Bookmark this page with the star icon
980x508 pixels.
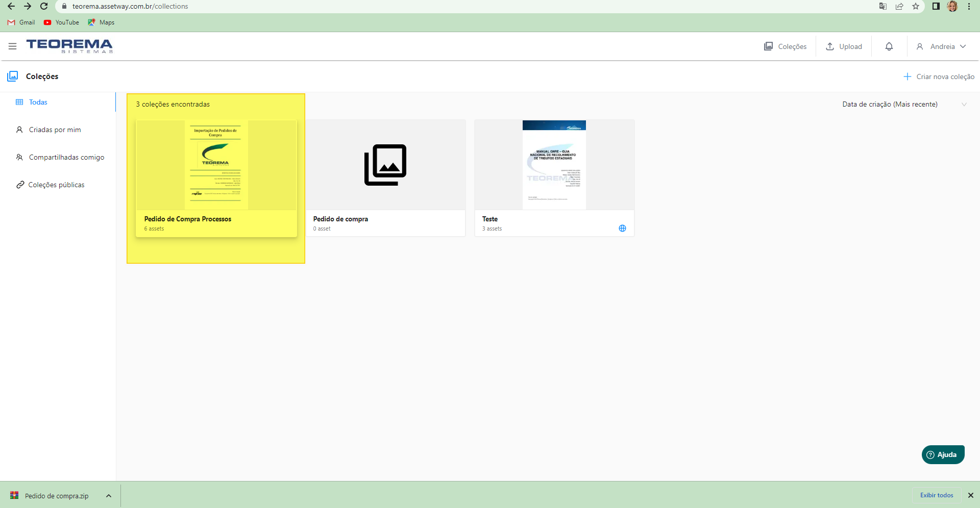click(916, 6)
